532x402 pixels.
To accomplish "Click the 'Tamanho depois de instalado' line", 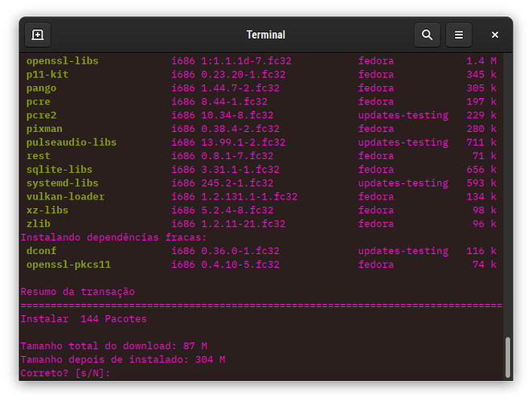I will click(122, 359).
